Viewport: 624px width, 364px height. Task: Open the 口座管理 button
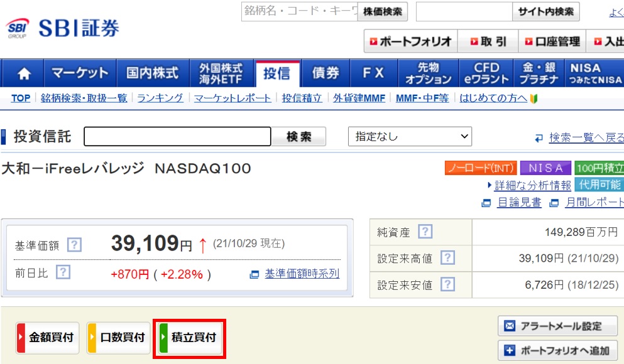pyautogui.click(x=552, y=41)
